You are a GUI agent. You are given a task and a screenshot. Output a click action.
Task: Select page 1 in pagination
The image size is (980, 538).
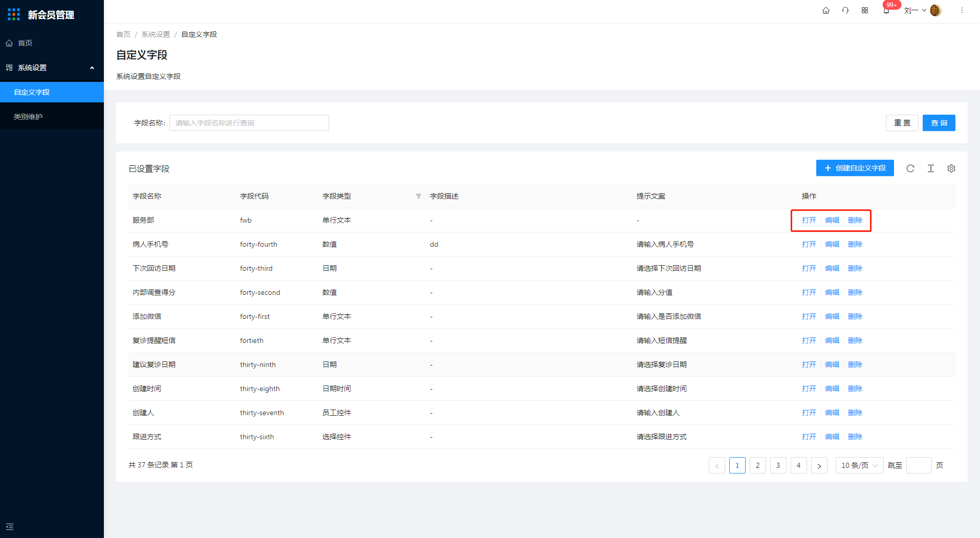coord(737,465)
